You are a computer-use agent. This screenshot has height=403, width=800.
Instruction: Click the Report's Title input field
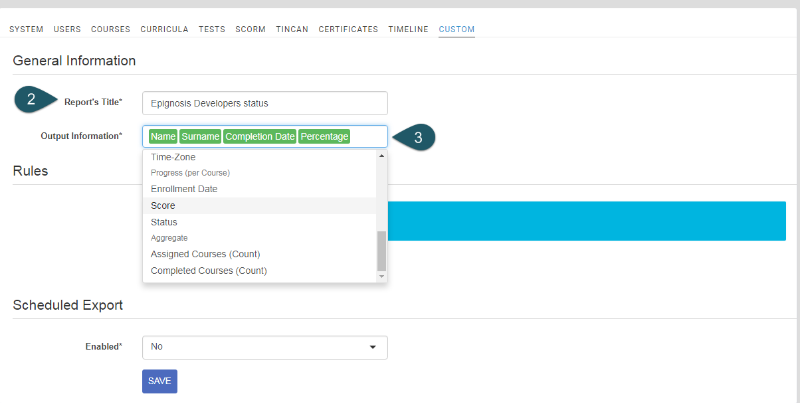tap(264, 103)
